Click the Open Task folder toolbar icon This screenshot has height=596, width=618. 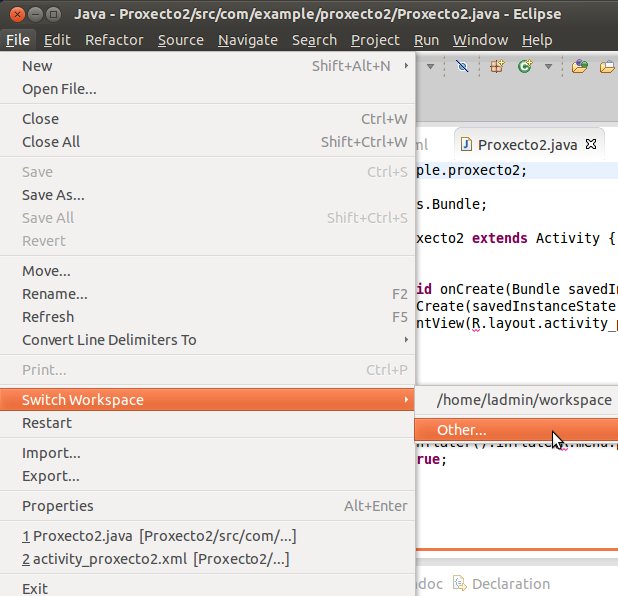click(609, 66)
